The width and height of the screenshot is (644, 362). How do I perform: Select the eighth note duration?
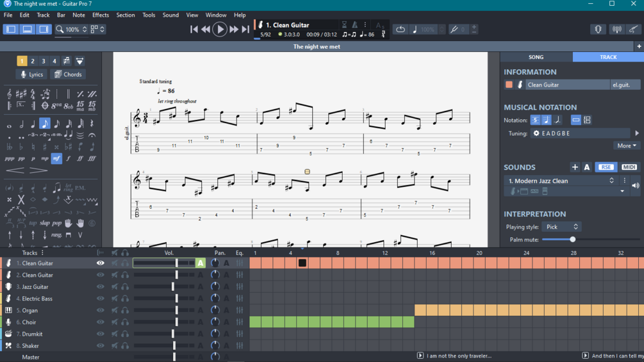(45, 124)
